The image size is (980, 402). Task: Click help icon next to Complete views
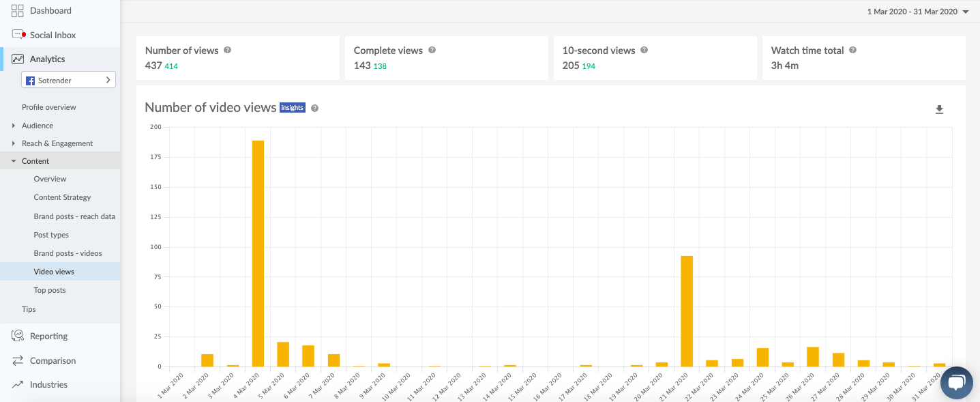pos(432,51)
